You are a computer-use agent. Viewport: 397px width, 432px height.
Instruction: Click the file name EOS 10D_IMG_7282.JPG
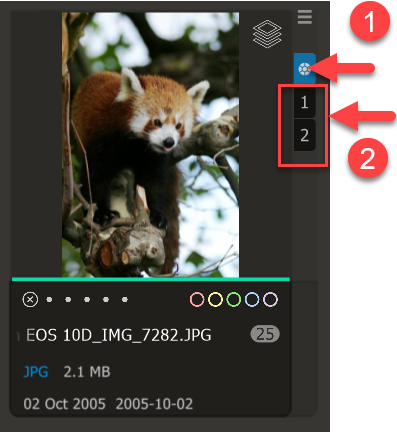(119, 335)
